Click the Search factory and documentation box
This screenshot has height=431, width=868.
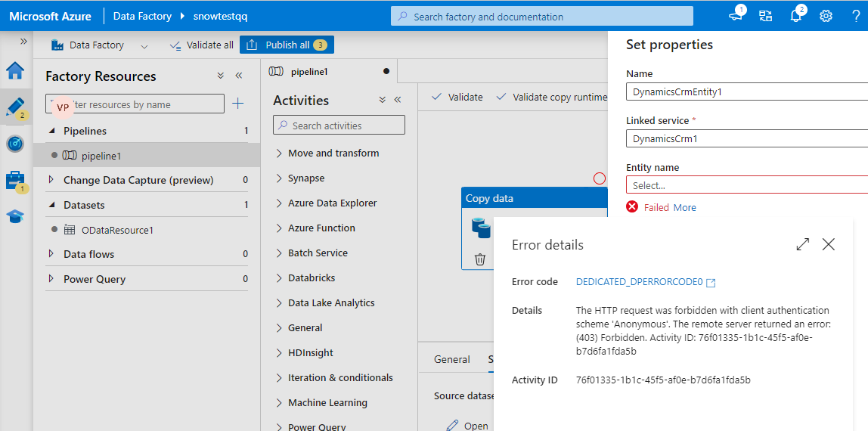pyautogui.click(x=542, y=17)
